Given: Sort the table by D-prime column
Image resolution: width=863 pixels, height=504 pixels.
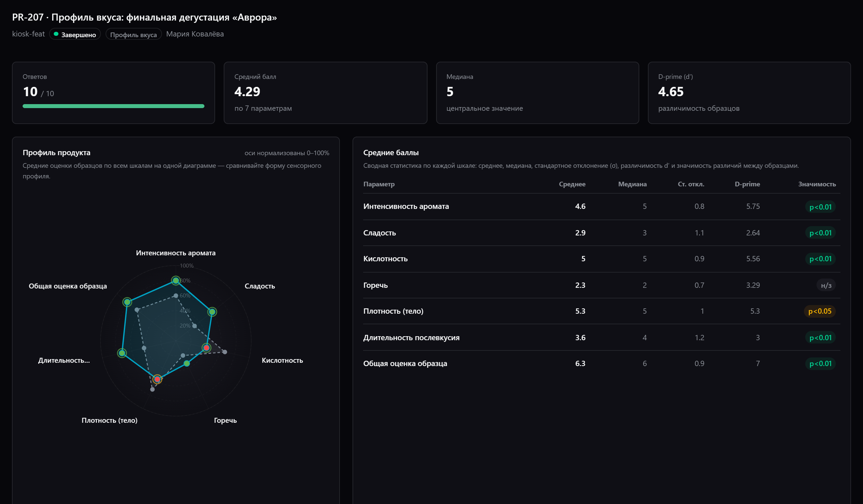Looking at the screenshot, I should tap(747, 184).
